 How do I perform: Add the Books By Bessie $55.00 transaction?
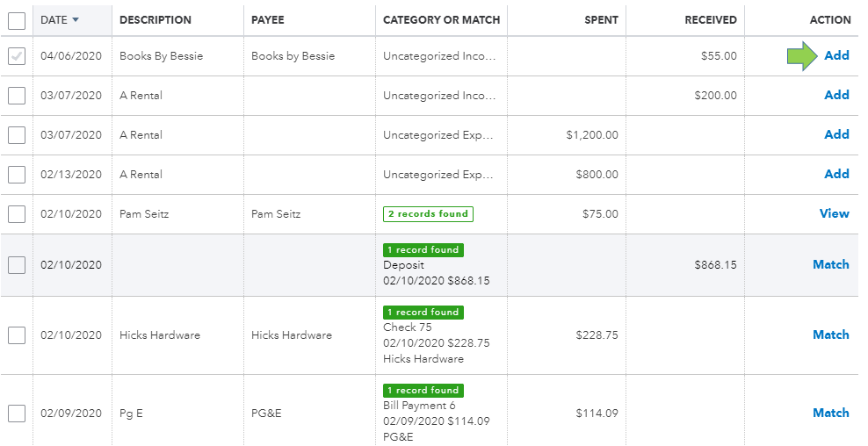[x=836, y=55]
